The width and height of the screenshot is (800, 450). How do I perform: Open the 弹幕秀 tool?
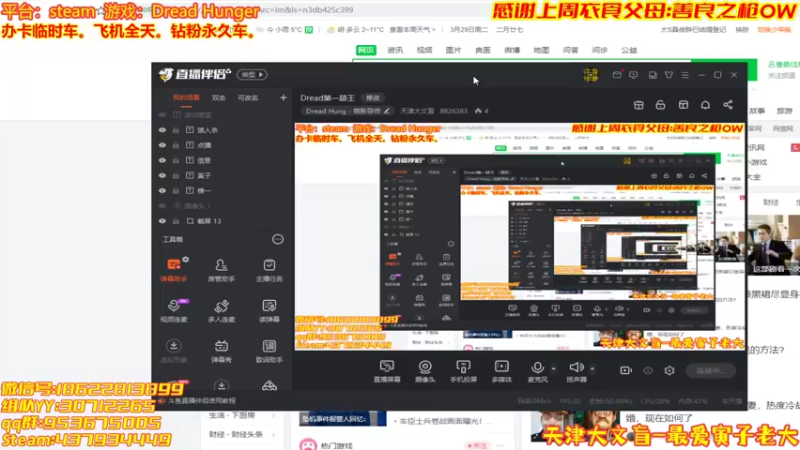pyautogui.click(x=221, y=351)
